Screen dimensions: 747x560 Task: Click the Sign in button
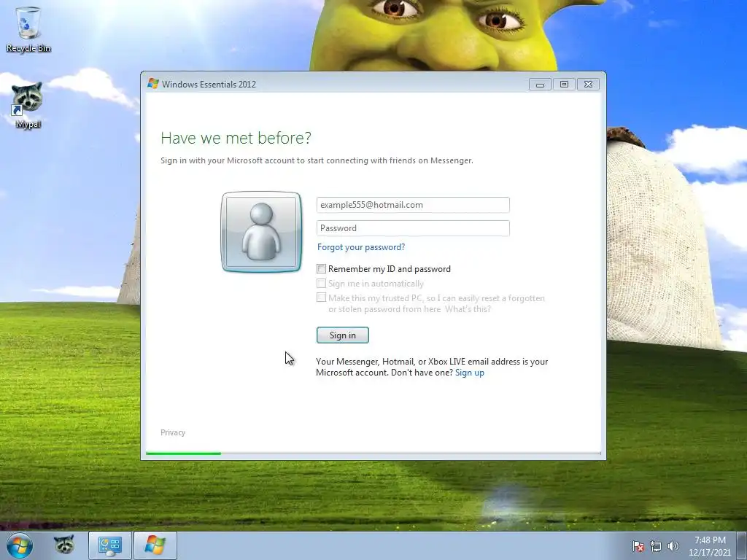point(343,335)
